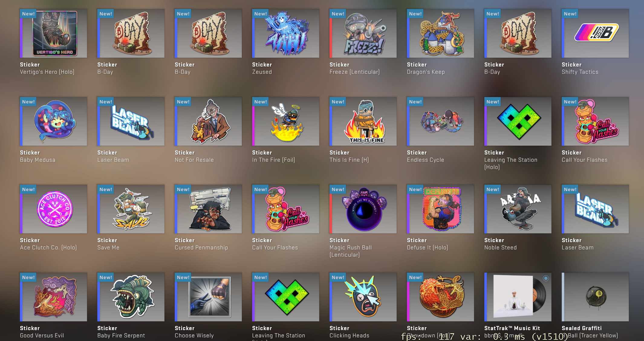This screenshot has width=644, height=341.
Task: Select Leaving The Station sticker beside Clicking Heads
Action: [x=286, y=297]
